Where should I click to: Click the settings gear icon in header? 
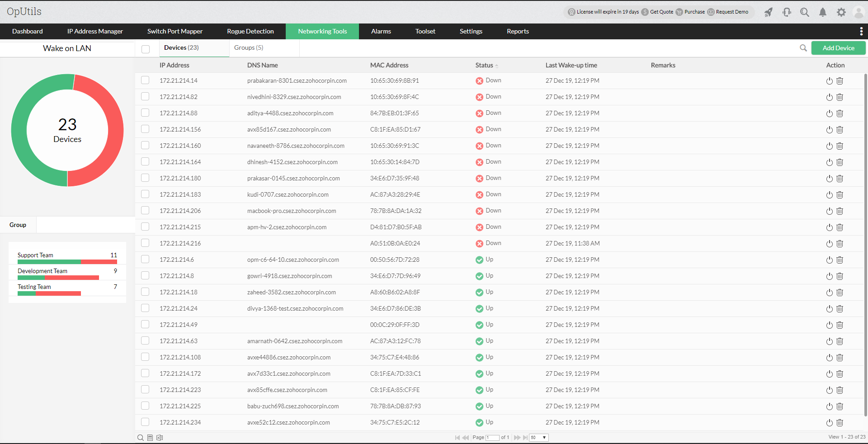pos(841,12)
